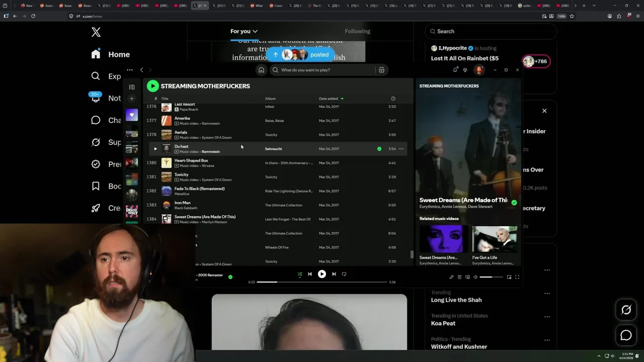Open more options for Long Live the Shah
This screenshot has width=644, height=362.
[547, 294]
